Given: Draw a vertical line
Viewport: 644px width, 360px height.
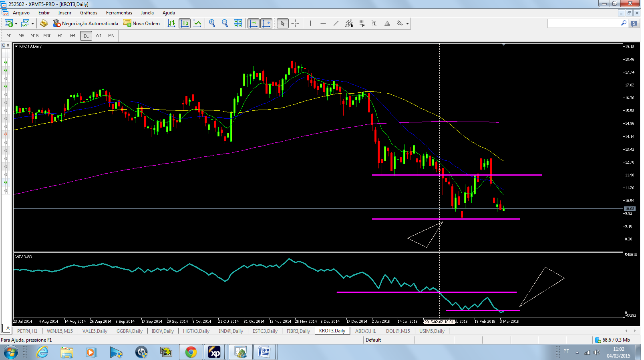Looking at the screenshot, I should (x=310, y=24).
